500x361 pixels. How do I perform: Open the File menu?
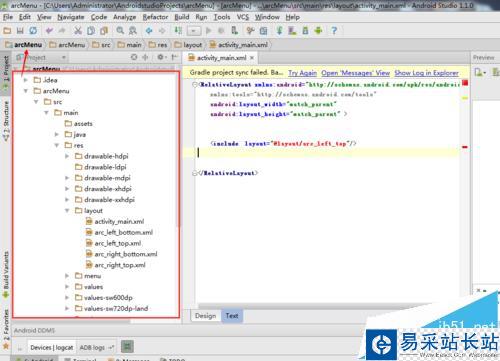tap(8, 17)
